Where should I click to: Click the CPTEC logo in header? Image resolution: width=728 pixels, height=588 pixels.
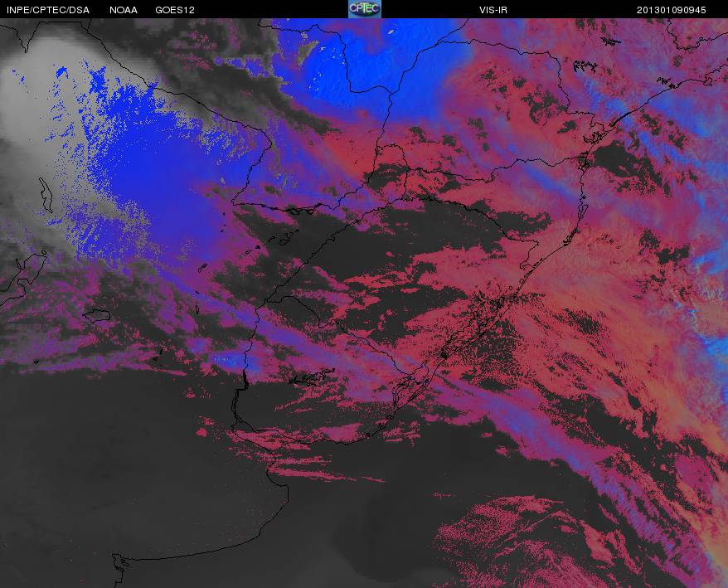(x=365, y=9)
